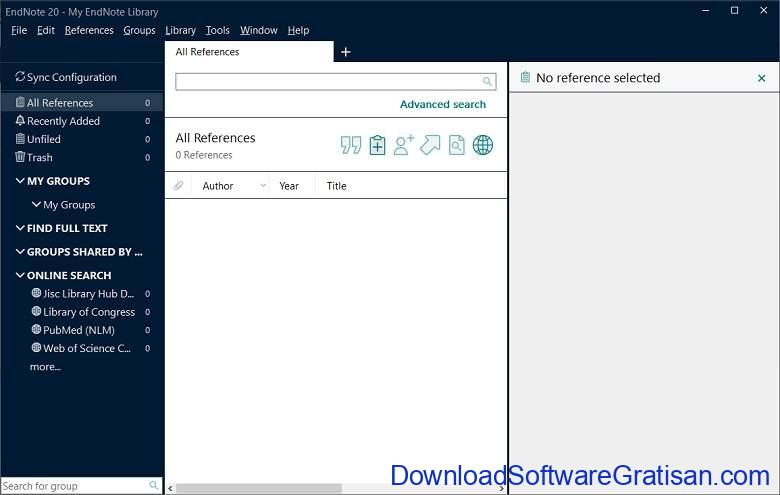Click the clipboard icon beside No reference selected
Screen dimensions: 780x495
525,77
